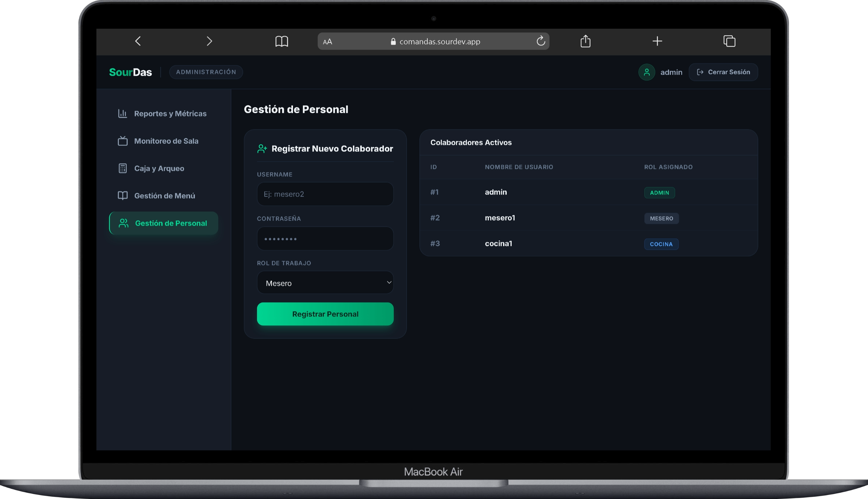Show all tabs overview icon
Image resolution: width=868 pixels, height=499 pixels.
[x=729, y=41]
